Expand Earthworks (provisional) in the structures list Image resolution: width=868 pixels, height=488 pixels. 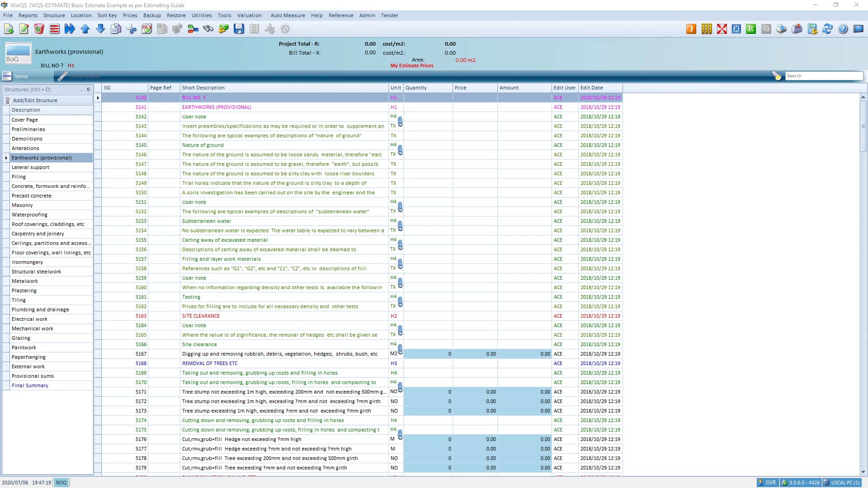[5, 158]
